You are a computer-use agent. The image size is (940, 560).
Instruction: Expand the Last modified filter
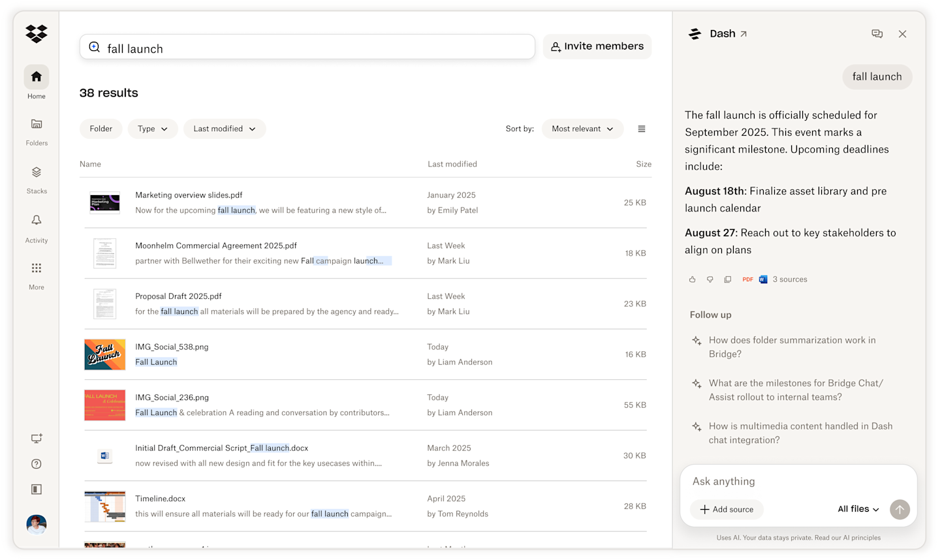pos(225,129)
